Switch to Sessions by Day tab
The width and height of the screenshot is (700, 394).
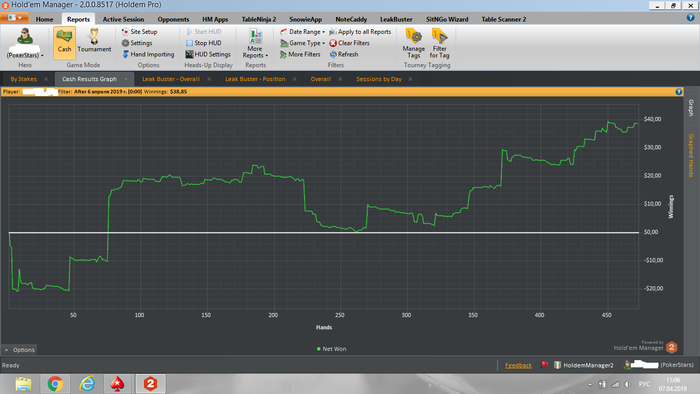379,79
